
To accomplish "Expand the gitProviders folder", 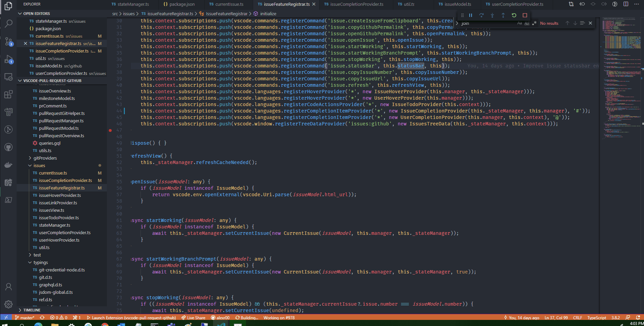I will tap(45, 158).
